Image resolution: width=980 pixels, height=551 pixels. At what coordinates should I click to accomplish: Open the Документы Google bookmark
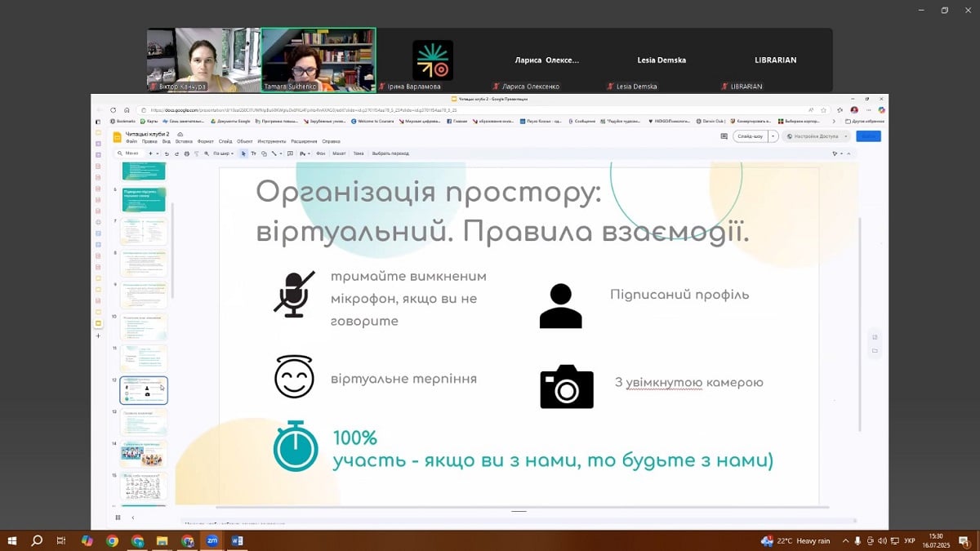(230, 121)
